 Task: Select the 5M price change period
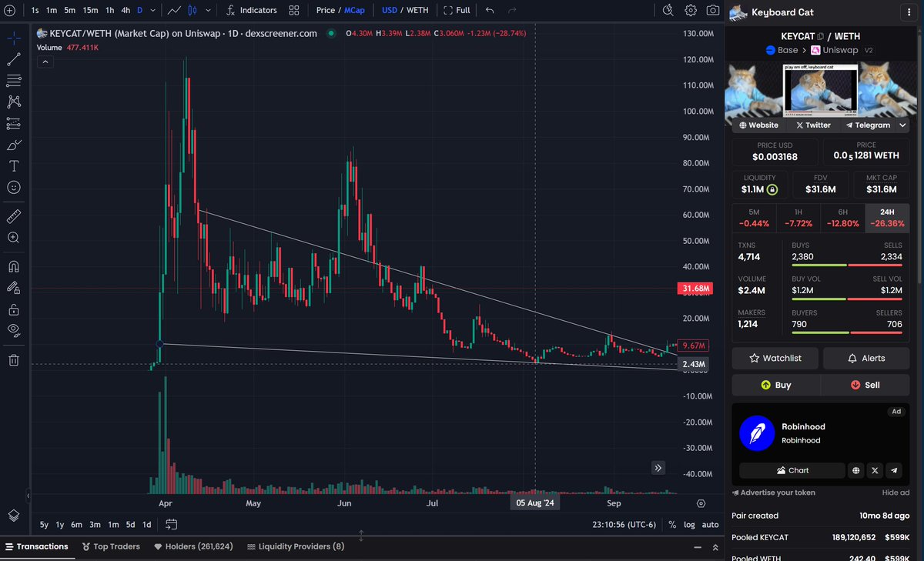pyautogui.click(x=754, y=218)
